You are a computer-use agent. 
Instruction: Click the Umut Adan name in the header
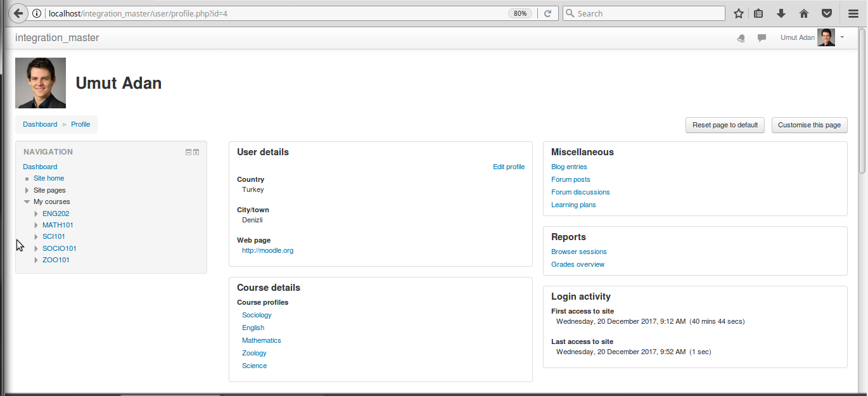pyautogui.click(x=797, y=37)
